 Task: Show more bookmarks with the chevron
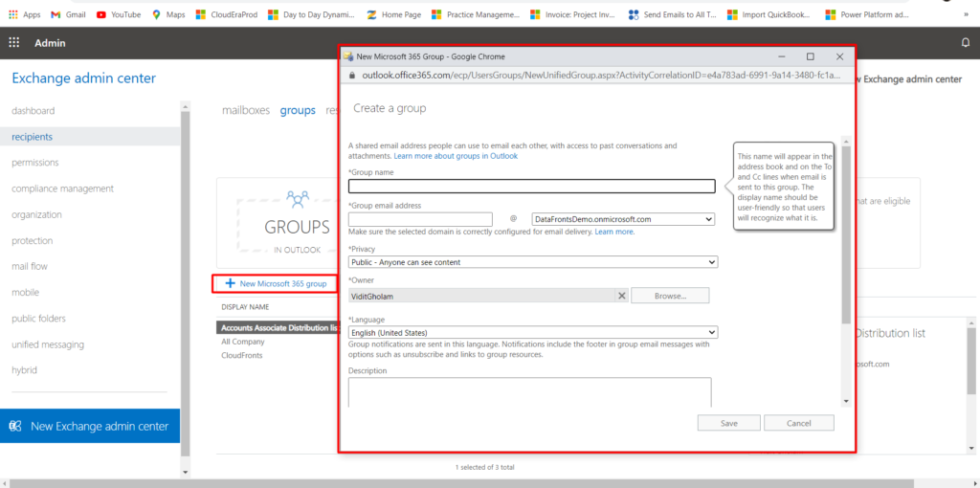coord(967,14)
